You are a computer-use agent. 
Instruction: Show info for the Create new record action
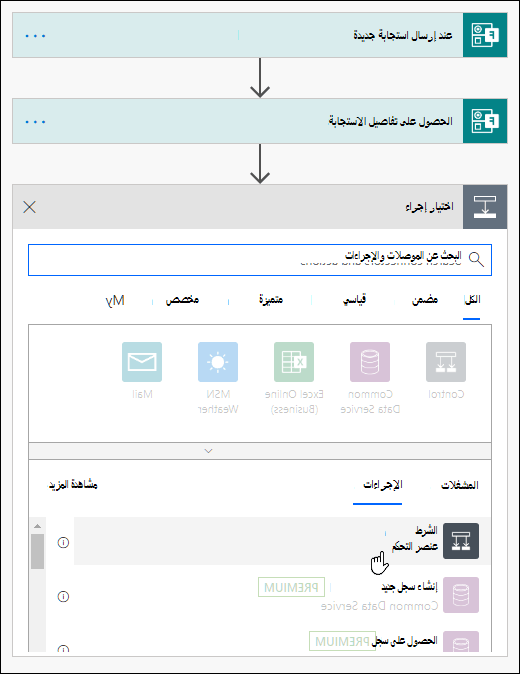point(63,597)
